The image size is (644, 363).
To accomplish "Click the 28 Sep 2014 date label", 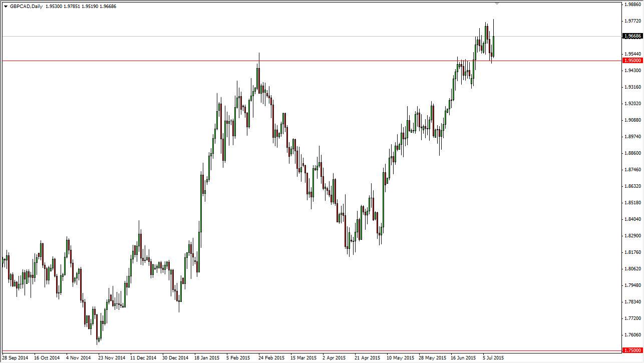I will [16, 358].
